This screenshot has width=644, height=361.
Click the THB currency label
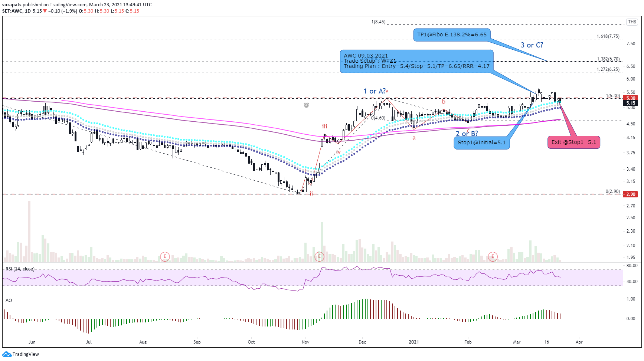(x=632, y=22)
